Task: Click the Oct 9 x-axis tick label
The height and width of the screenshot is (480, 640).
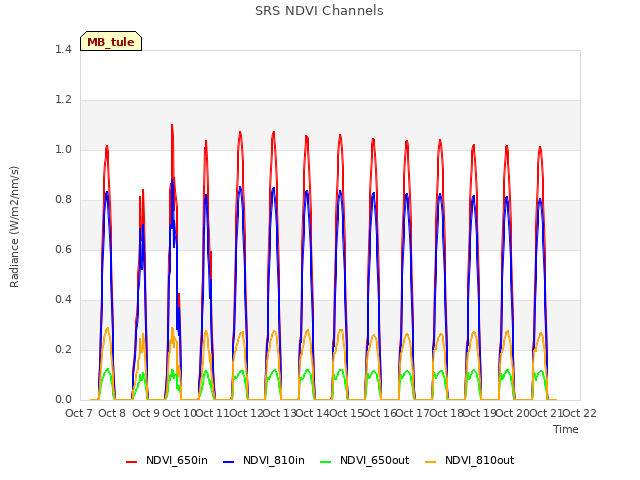Action: [x=146, y=413]
